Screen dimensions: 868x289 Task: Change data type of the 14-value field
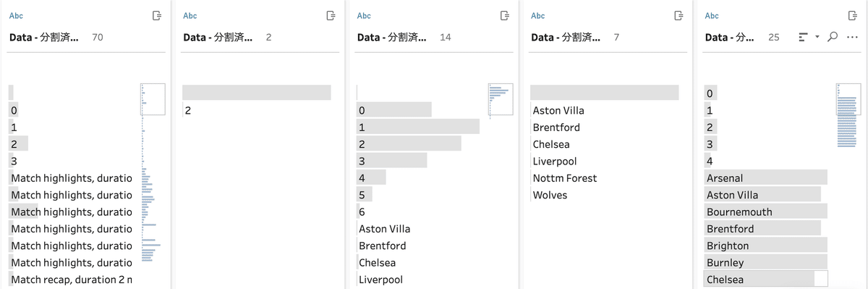tap(364, 15)
